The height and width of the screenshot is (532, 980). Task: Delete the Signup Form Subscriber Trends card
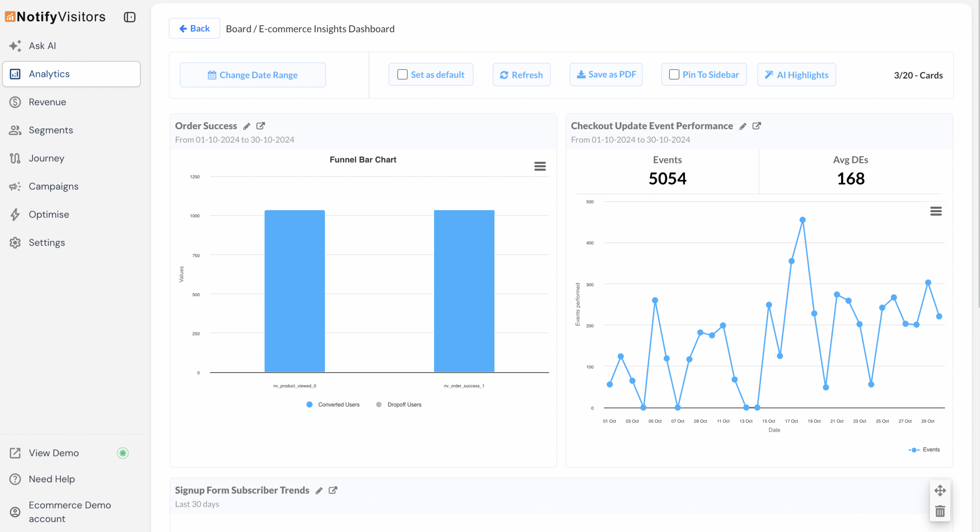[x=940, y=511]
